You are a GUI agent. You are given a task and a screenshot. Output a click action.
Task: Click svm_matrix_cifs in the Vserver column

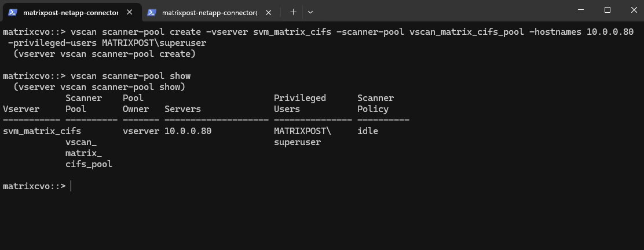[x=42, y=131]
